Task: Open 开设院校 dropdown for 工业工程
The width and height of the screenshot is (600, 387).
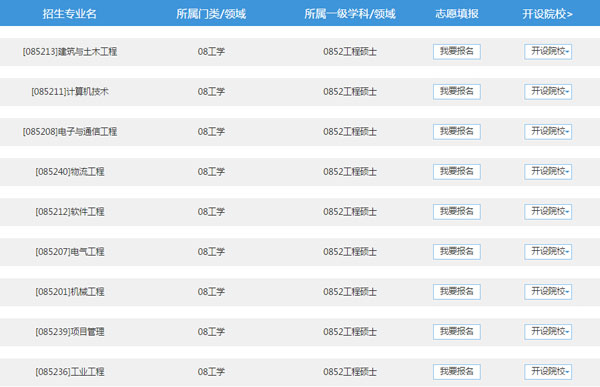Action: point(548,372)
